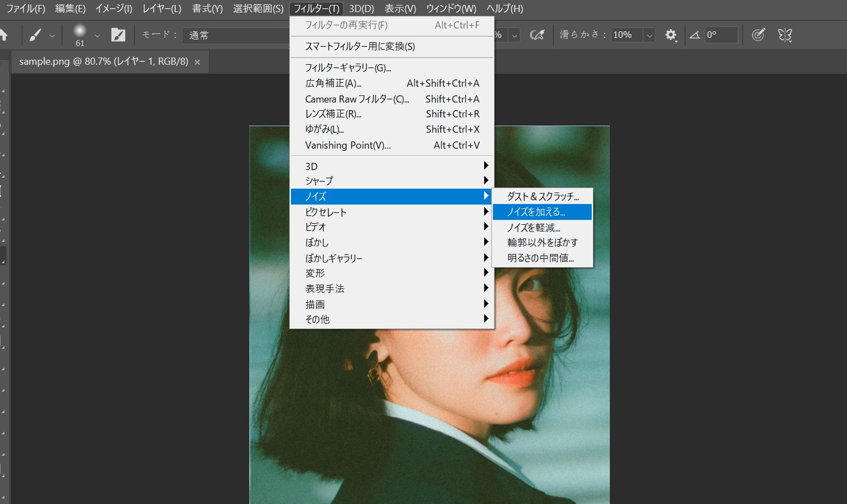Expand the tool preset dropdown chevron beside brush
Screen dimensions: 847x504
click(52, 36)
